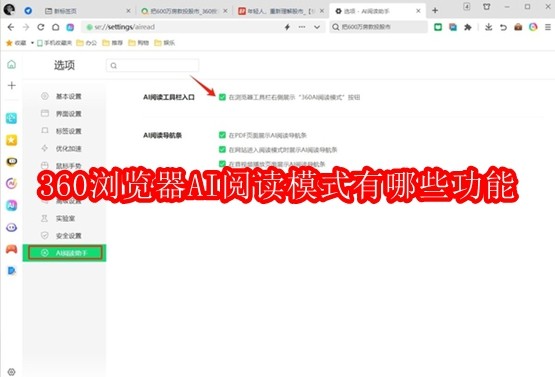The height and width of the screenshot is (377, 555).
Task: Click the user avatar in title bar
Action: coord(9,10)
